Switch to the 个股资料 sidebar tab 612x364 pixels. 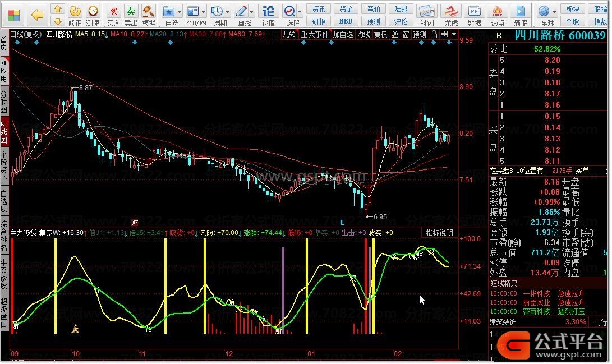[x=4, y=167]
